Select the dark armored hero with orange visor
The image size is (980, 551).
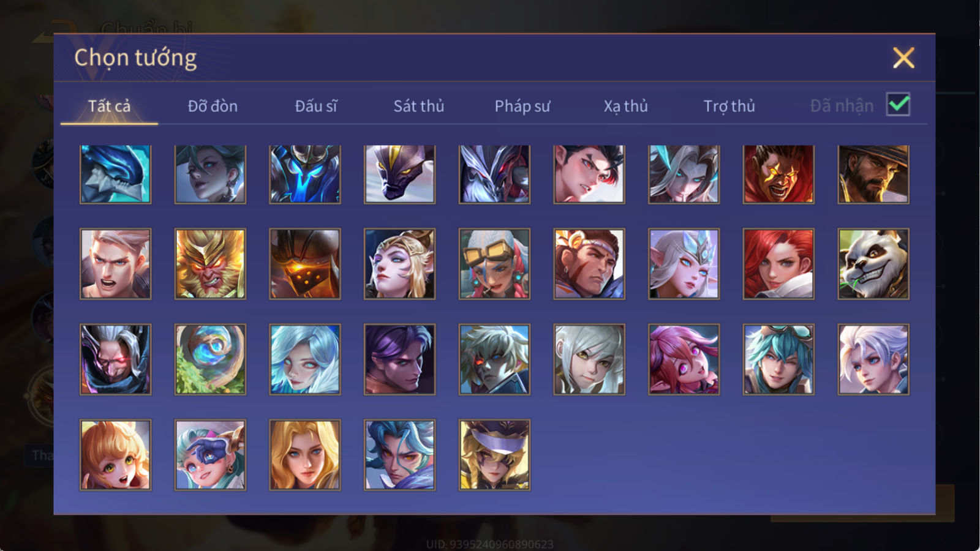point(305,264)
